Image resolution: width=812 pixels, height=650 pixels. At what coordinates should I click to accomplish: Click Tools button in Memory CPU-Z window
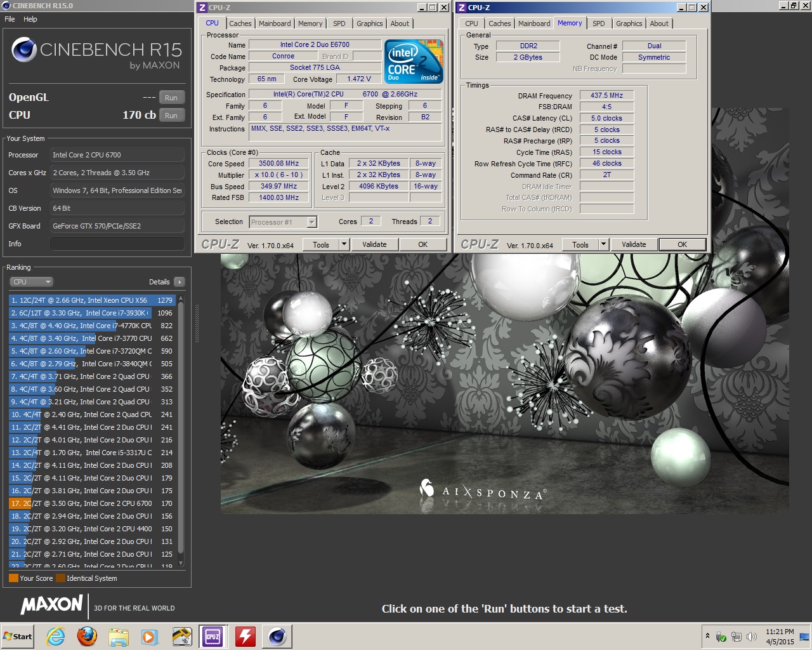pos(580,244)
